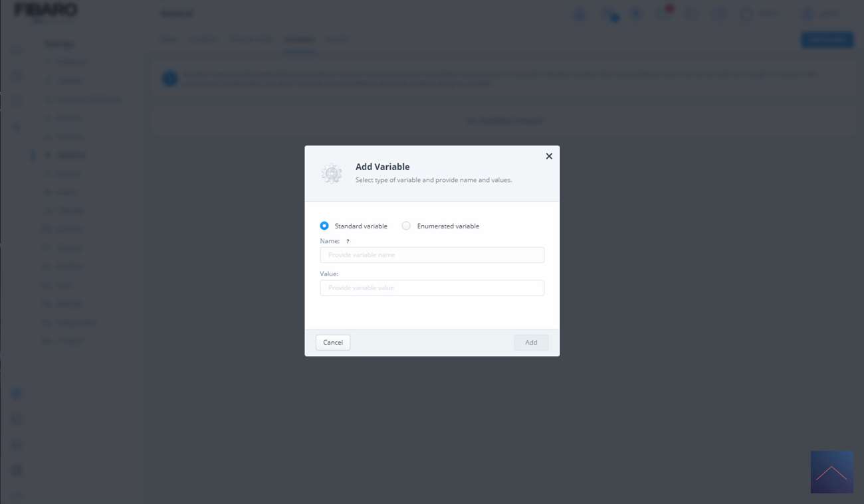Image resolution: width=864 pixels, height=504 pixels.
Task: Click the help question mark beside Name
Action: pyautogui.click(x=348, y=242)
